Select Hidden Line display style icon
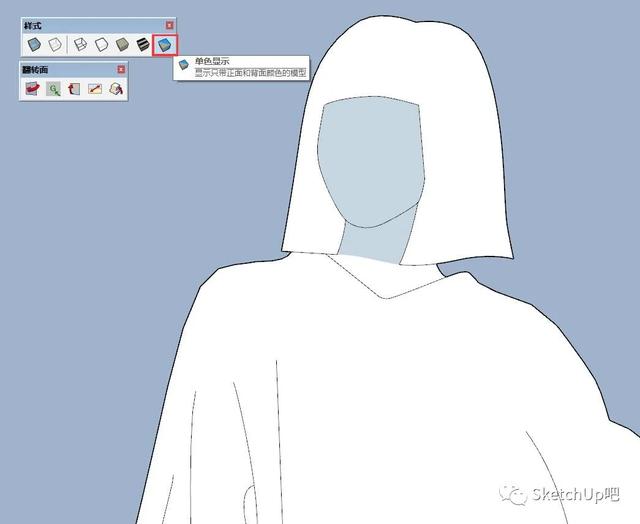The width and height of the screenshot is (640, 524). pos(102,44)
